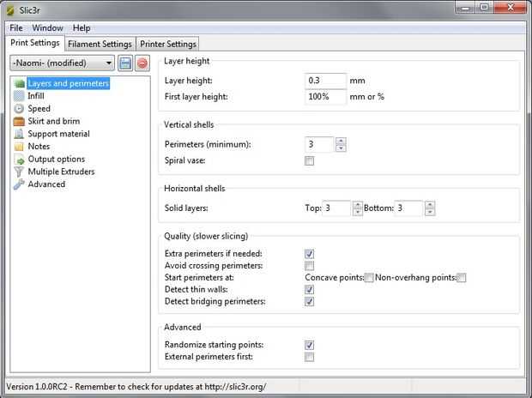The height and width of the screenshot is (398, 532).
Task: Click the Top solid layers field
Action: [336, 208]
